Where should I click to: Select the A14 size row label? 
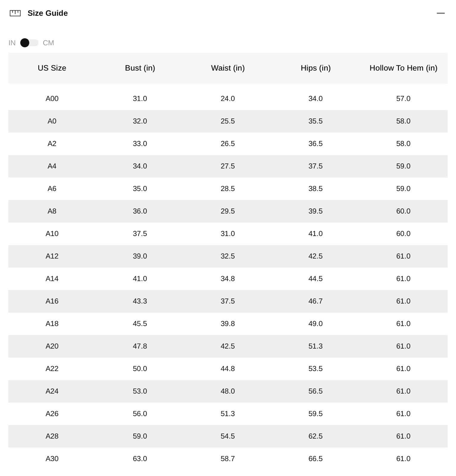52,279
